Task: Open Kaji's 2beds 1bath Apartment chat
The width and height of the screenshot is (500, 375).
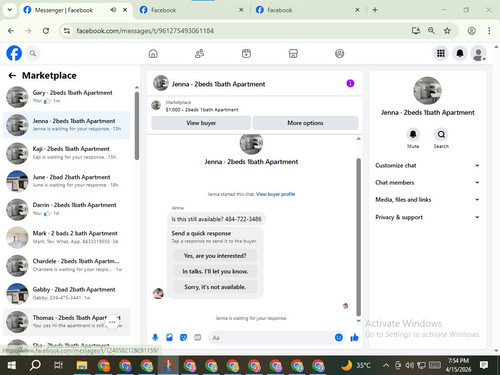Action: pos(67,153)
